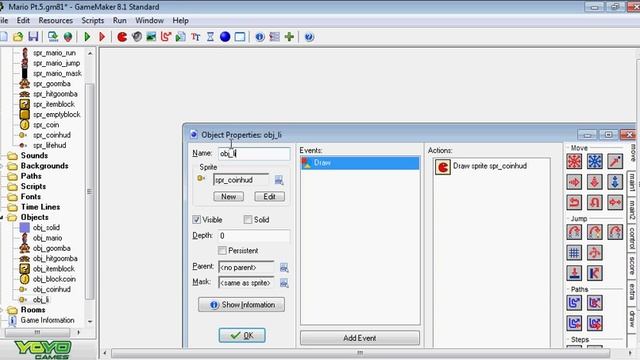The image size is (640, 360).
Task: Select the Set Friction action icon
Action: [x=615, y=202]
